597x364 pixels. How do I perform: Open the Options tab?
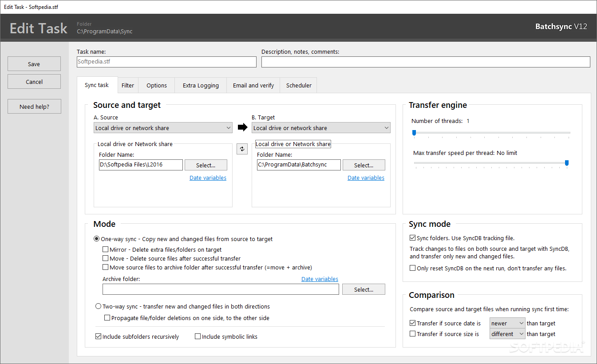pyautogui.click(x=157, y=85)
